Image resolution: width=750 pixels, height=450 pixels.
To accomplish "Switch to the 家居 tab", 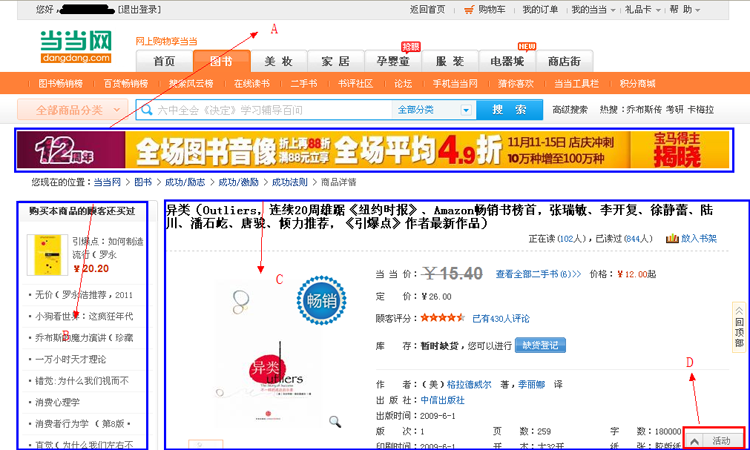I will click(335, 61).
